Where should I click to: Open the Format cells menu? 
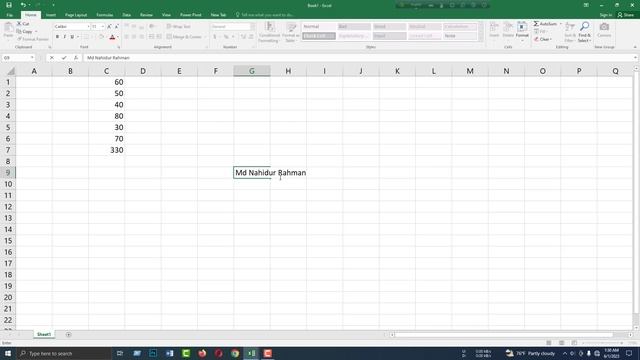tap(522, 31)
